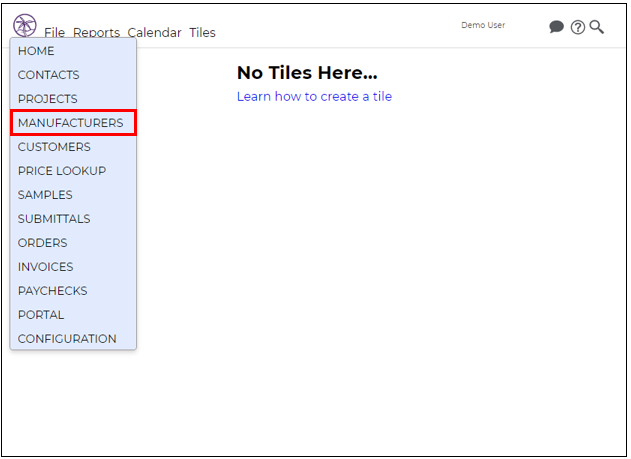Open SAMPLES from the menu list
This screenshot has height=459, width=631.
click(73, 195)
